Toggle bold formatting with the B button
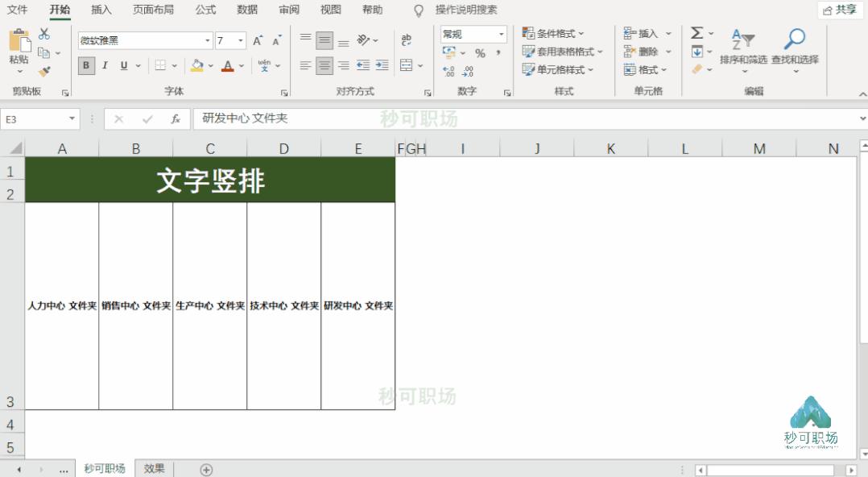This screenshot has height=477, width=868. tap(85, 66)
